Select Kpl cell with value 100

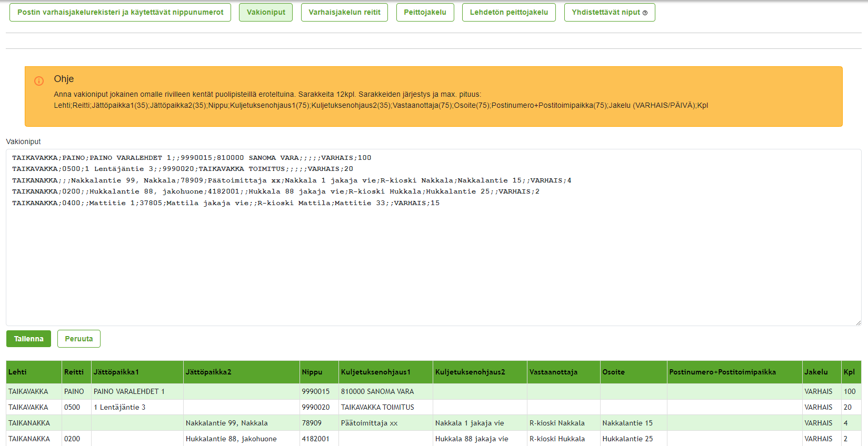pos(851,391)
